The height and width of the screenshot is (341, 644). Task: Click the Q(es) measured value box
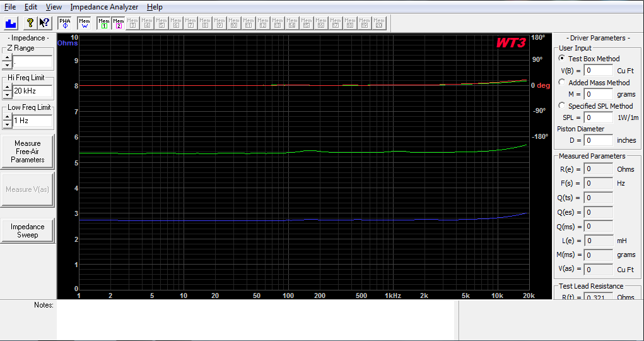pos(599,212)
